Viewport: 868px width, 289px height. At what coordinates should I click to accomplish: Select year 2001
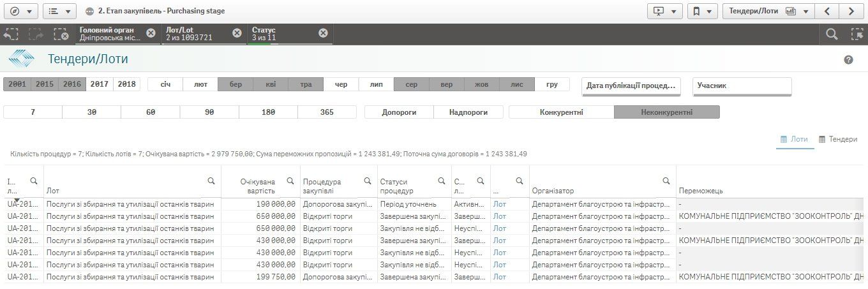(x=17, y=84)
